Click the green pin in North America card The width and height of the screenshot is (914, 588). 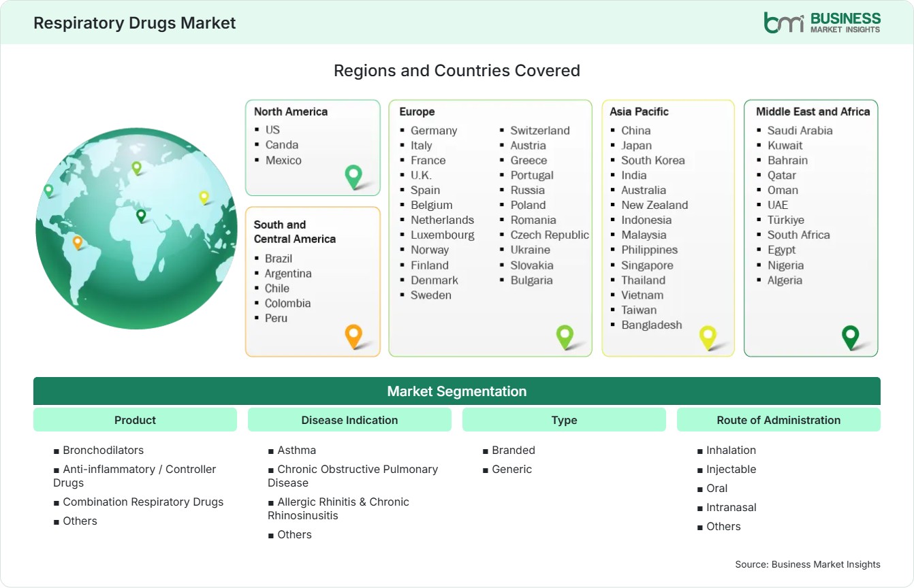[353, 177]
